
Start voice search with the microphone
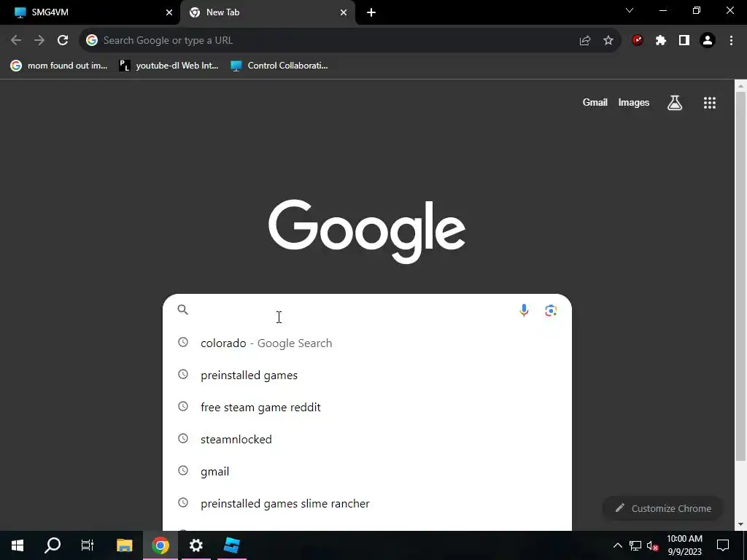pos(524,311)
